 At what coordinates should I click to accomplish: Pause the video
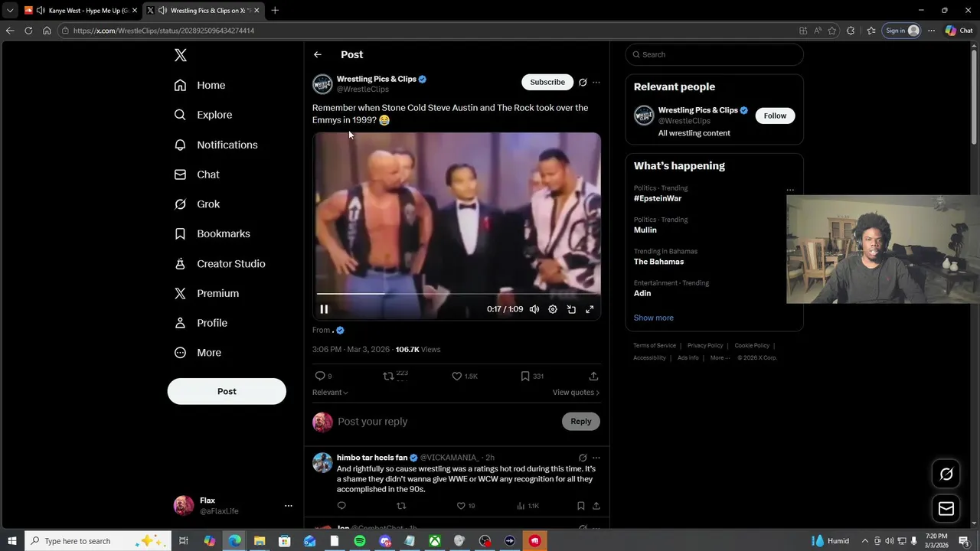(324, 309)
